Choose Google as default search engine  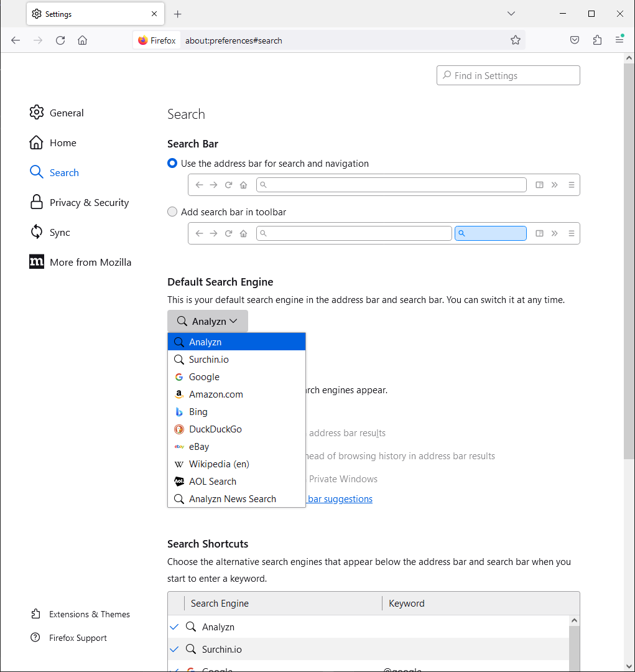tap(236, 376)
